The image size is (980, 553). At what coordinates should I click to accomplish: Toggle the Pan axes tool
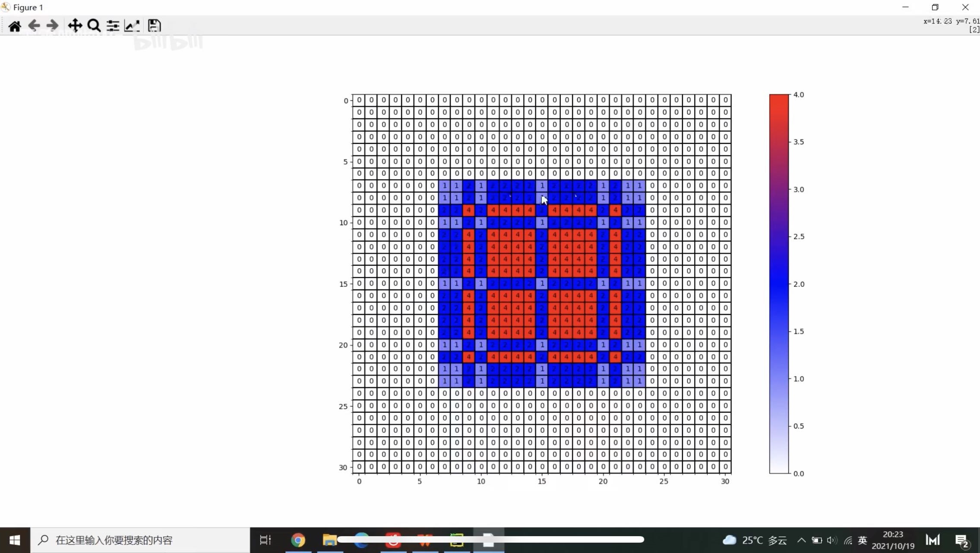[75, 26]
